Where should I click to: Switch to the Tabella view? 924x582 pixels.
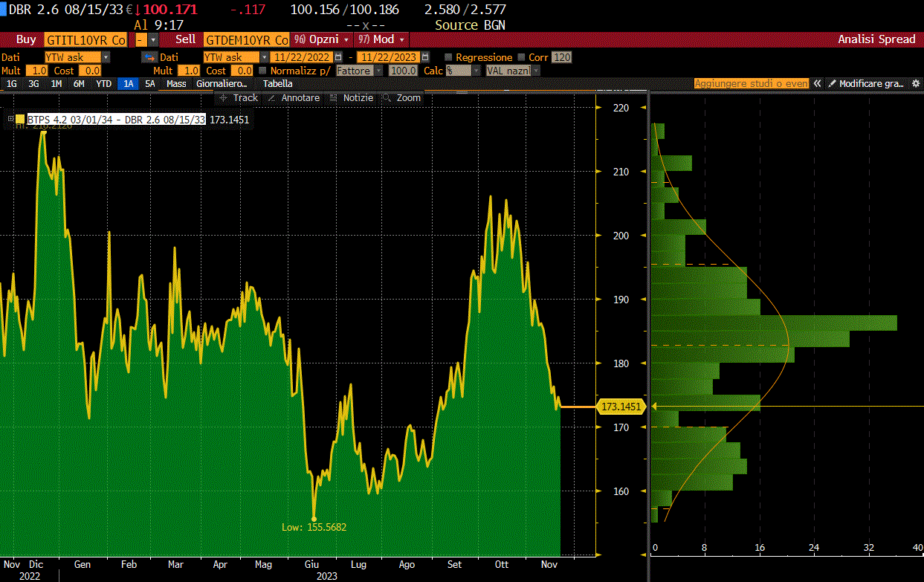(278, 84)
